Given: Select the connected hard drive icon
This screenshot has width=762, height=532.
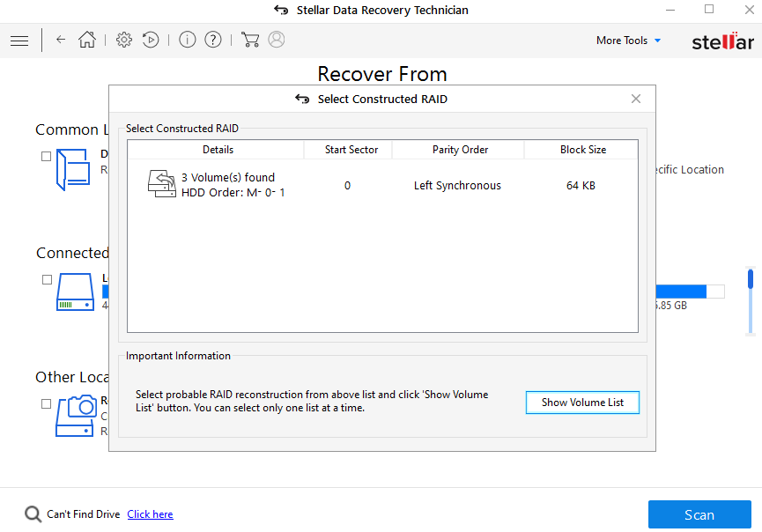Looking at the screenshot, I should click(76, 292).
